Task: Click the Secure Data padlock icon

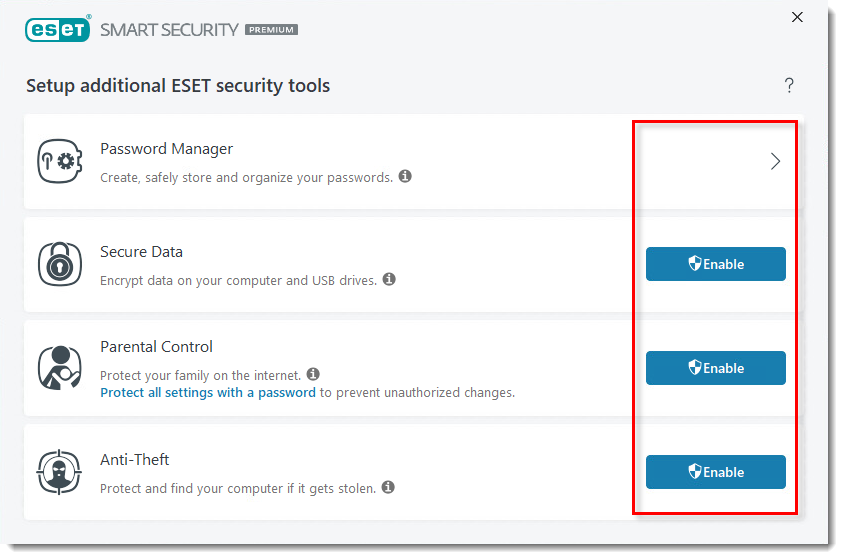Action: click(x=60, y=264)
